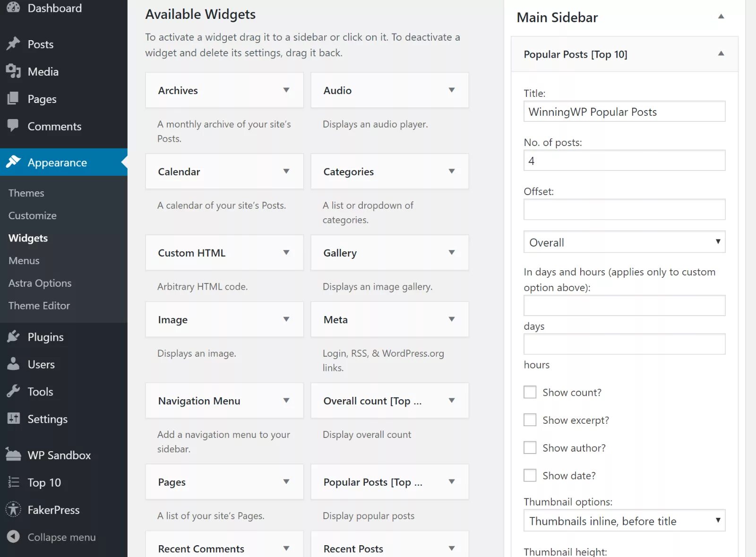Click the Media icon in sidebar

(13, 71)
